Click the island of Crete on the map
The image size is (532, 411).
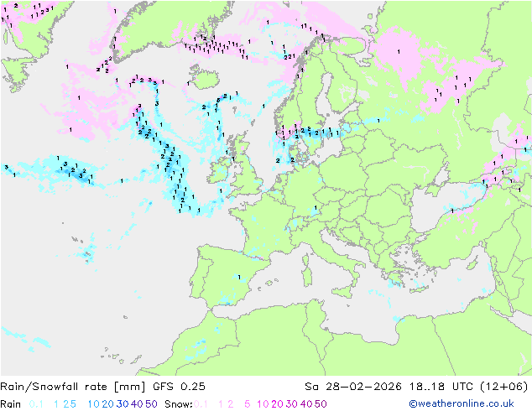420,289
